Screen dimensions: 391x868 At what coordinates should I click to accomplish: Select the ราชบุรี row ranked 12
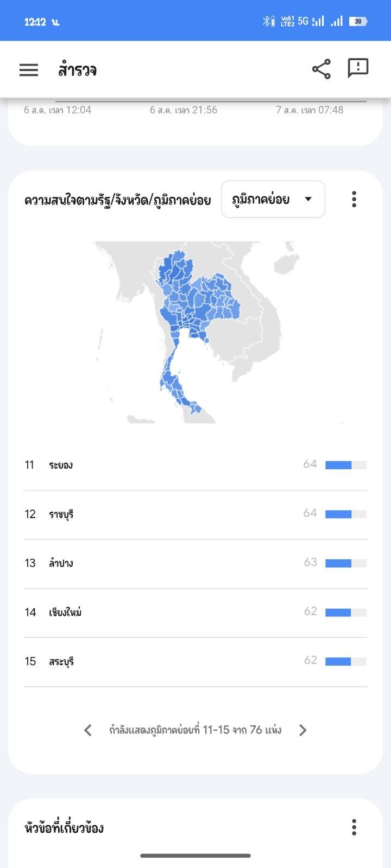click(195, 514)
